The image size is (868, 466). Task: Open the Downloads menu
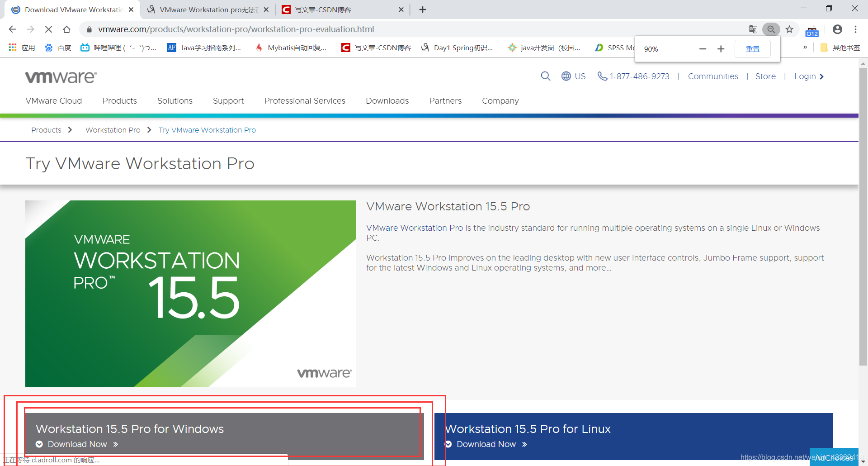click(387, 101)
